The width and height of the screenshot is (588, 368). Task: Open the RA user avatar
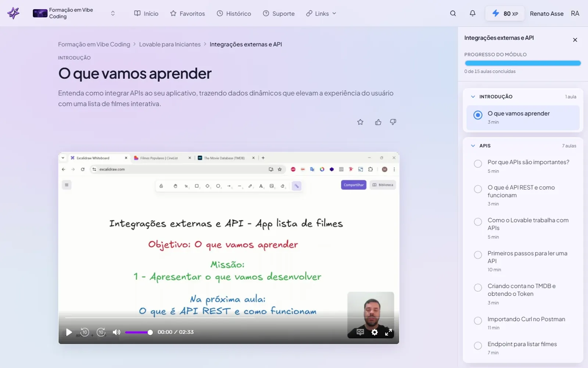575,14
